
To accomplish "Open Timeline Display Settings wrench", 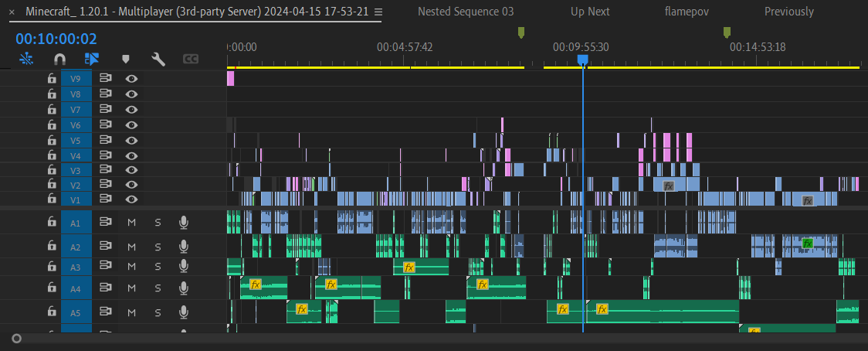I will (158, 59).
